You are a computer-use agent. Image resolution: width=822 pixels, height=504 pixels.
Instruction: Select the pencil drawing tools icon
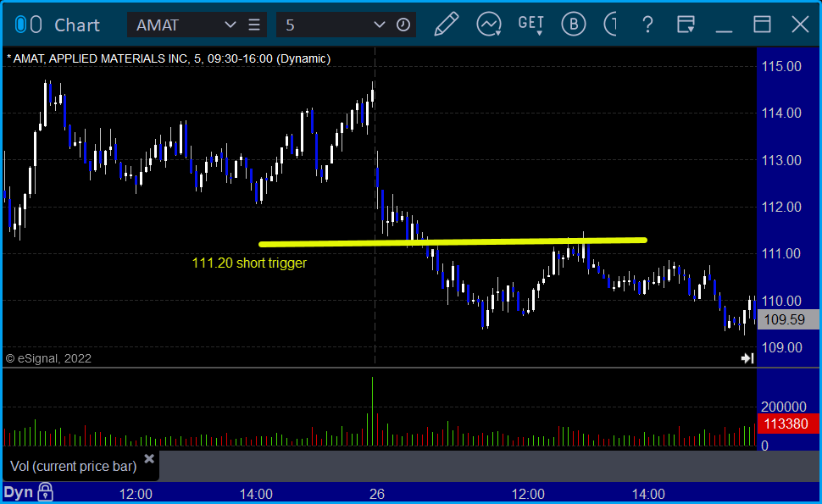(x=447, y=24)
